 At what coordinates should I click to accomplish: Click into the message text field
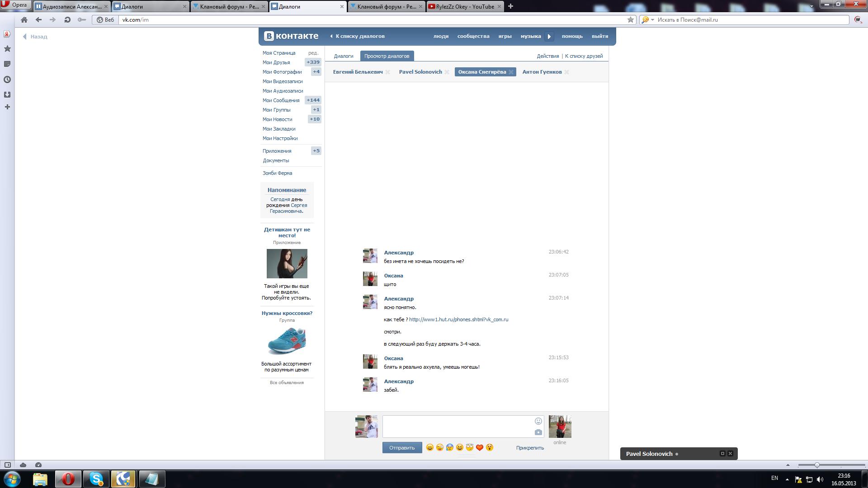(457, 427)
